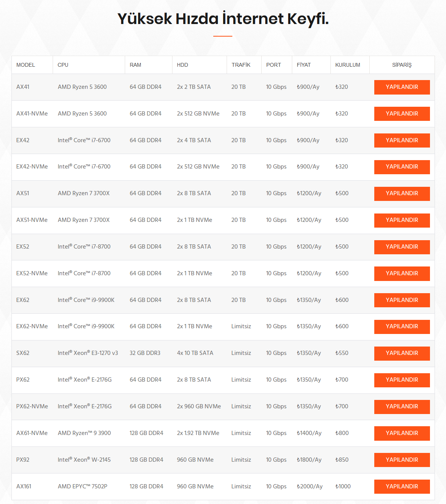
Task: Click YAPILANDIR for PX62 model
Action: click(402, 380)
